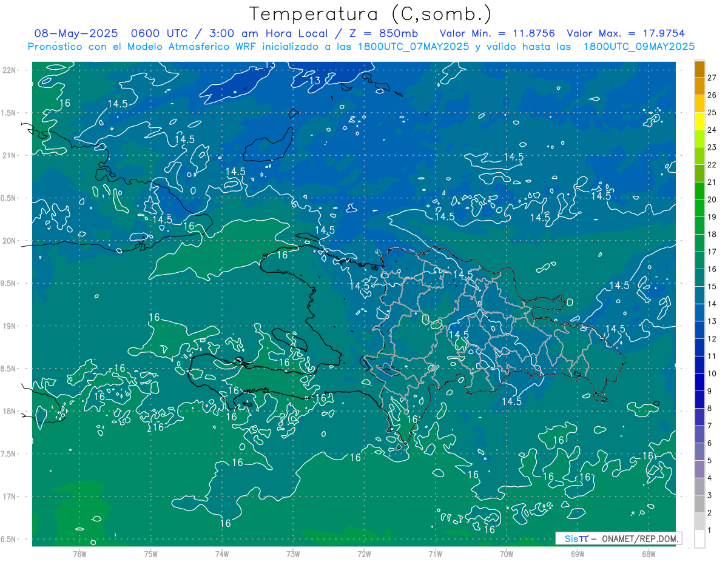Click "Valor Max. = 17.9754" readout
The height and width of the screenshot is (562, 728).
626,33
